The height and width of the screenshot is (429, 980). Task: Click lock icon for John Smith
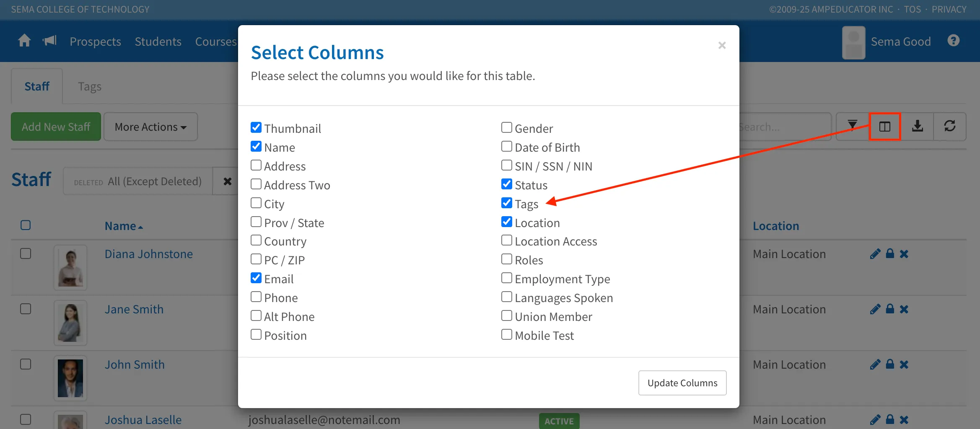click(890, 364)
